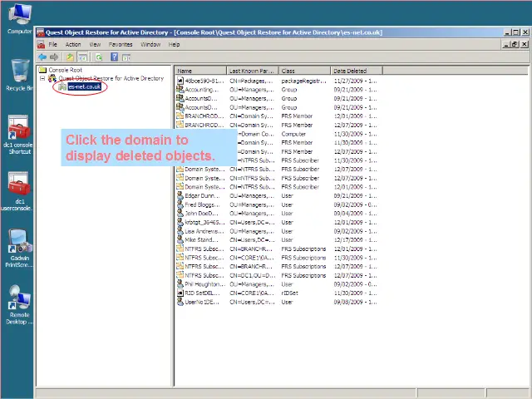Sort by the Last Known Par... column header
The image size is (532, 399).
253,71
